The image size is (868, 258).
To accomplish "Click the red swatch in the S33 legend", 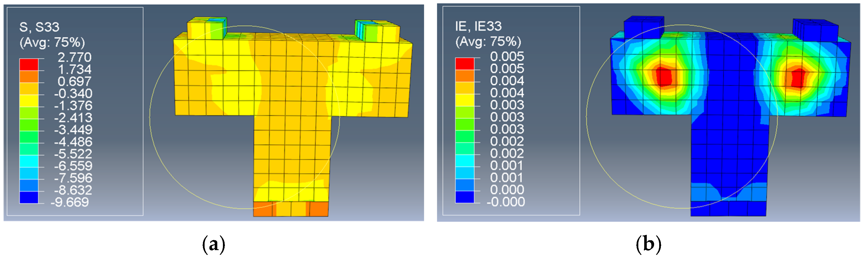I will 29,64.
